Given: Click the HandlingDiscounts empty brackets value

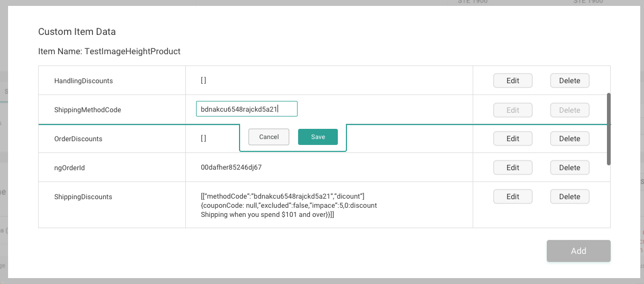Looking at the screenshot, I should 204,81.
